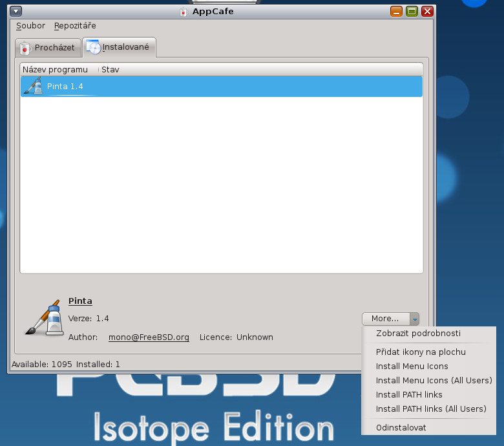Screen dimensions: 504x446
Task: Open the Pinta title link
Action: 80,301
